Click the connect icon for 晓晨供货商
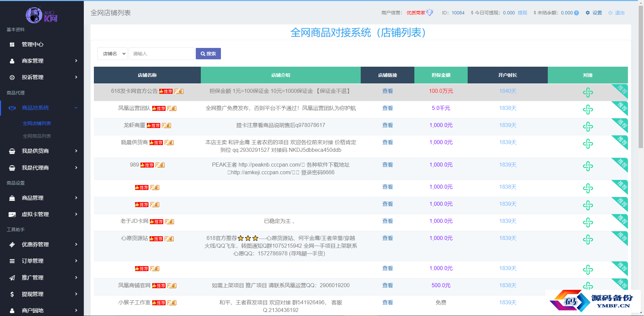The width and height of the screenshot is (644, 316). 588,144
